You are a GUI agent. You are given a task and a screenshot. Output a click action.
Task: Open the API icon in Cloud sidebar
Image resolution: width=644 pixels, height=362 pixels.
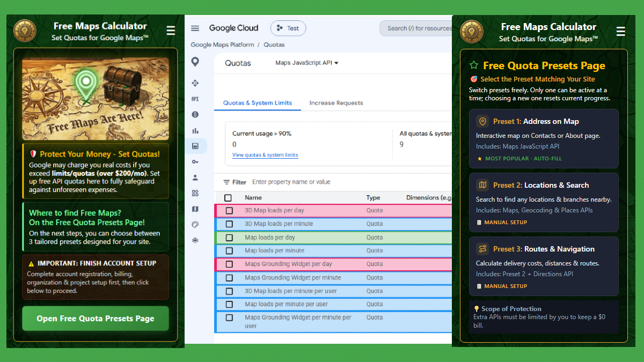[195, 99]
